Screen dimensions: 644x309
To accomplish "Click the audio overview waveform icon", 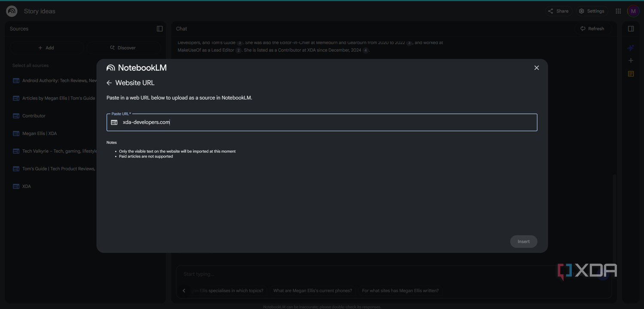I will click(x=631, y=48).
